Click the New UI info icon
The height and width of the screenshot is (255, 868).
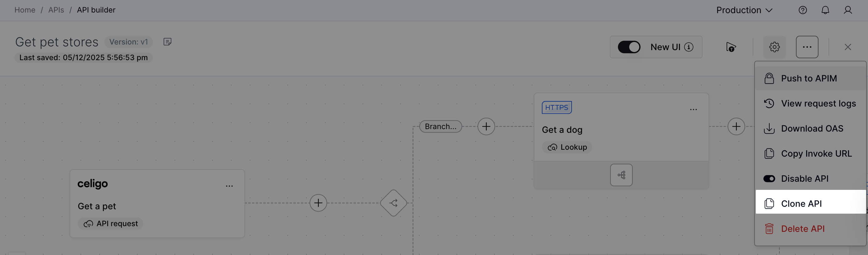point(689,47)
